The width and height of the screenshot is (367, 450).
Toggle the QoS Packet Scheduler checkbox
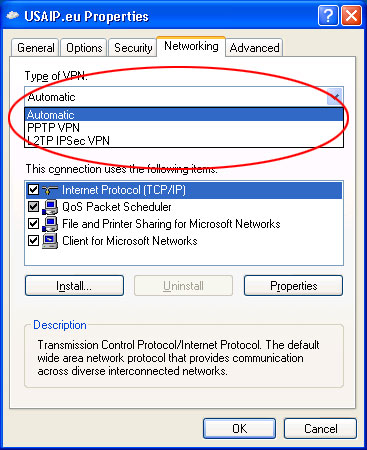[33, 207]
